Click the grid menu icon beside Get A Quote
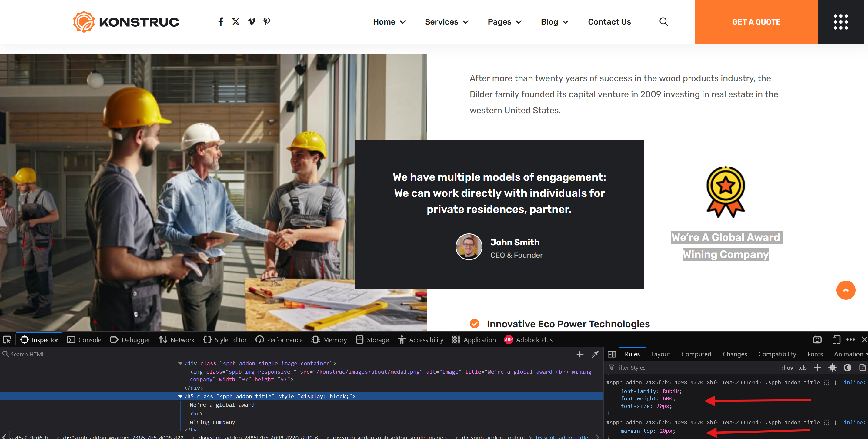This screenshot has width=868, height=439. pyautogui.click(x=840, y=22)
